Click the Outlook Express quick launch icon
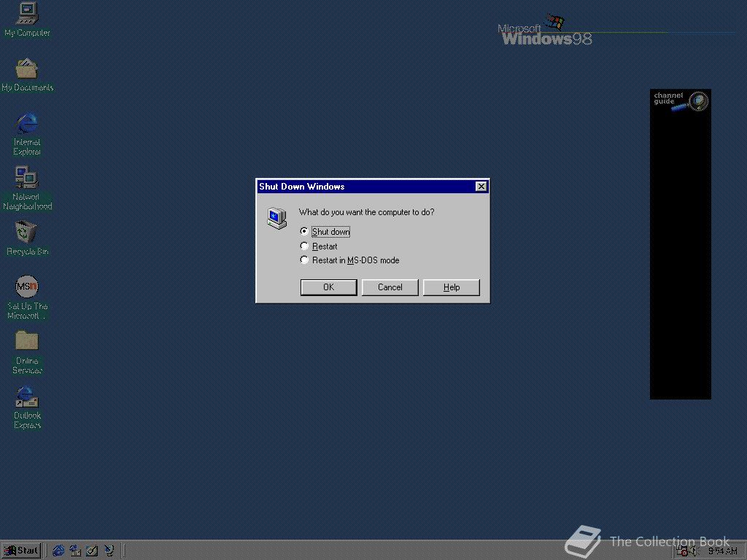The image size is (747, 560). 75,551
